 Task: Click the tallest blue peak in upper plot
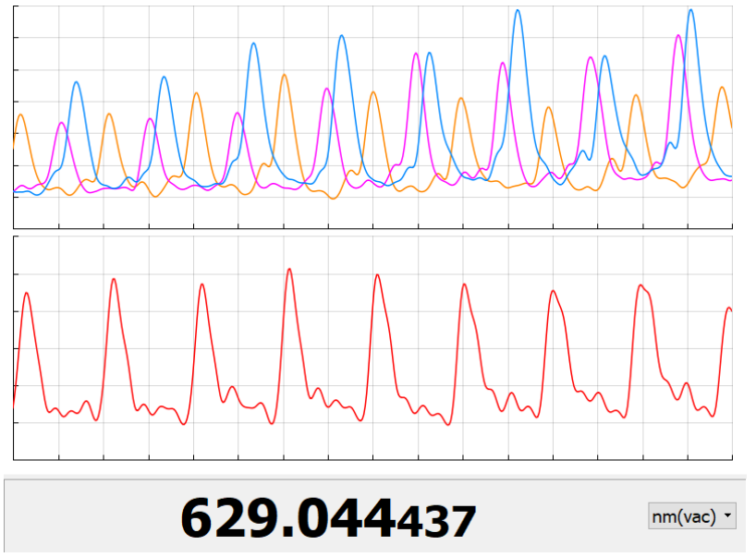point(690,11)
